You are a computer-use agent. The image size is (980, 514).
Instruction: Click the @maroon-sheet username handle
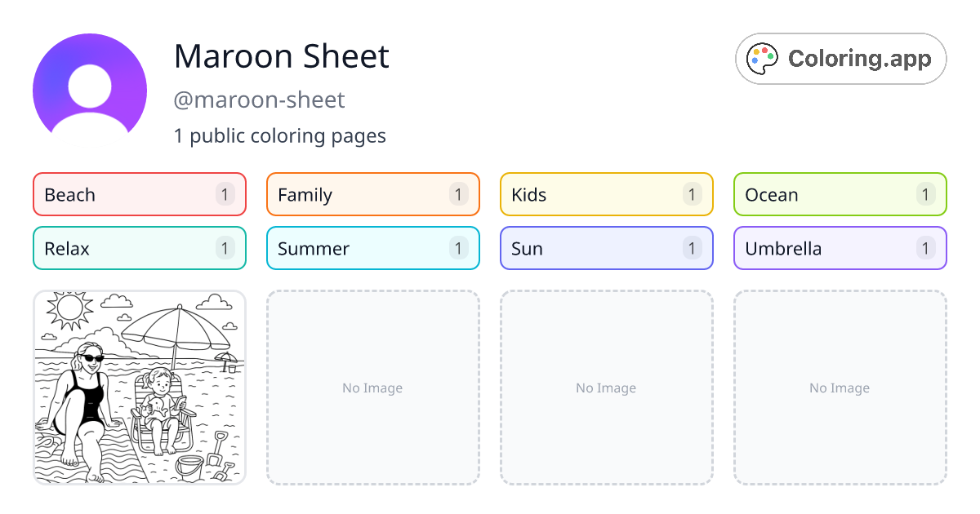point(260,100)
